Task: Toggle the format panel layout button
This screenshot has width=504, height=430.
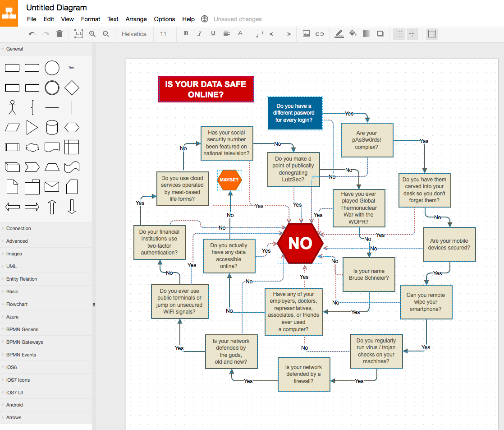Action: pos(432,34)
